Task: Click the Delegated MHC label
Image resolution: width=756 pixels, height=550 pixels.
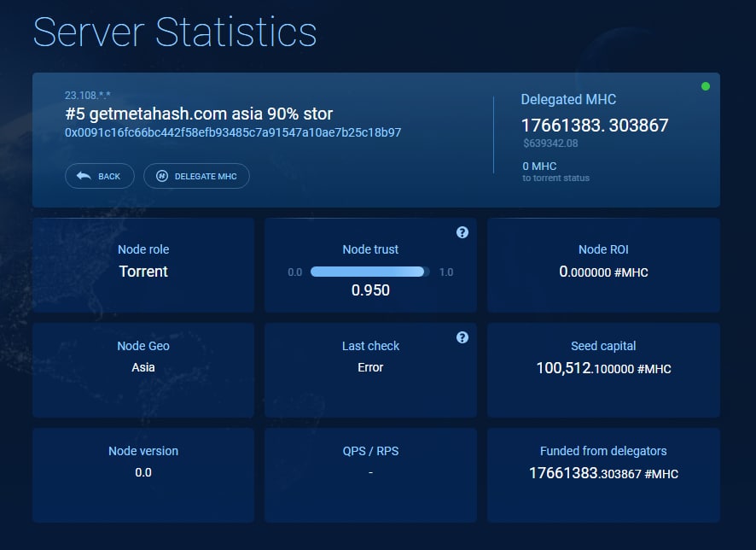Action: [568, 99]
